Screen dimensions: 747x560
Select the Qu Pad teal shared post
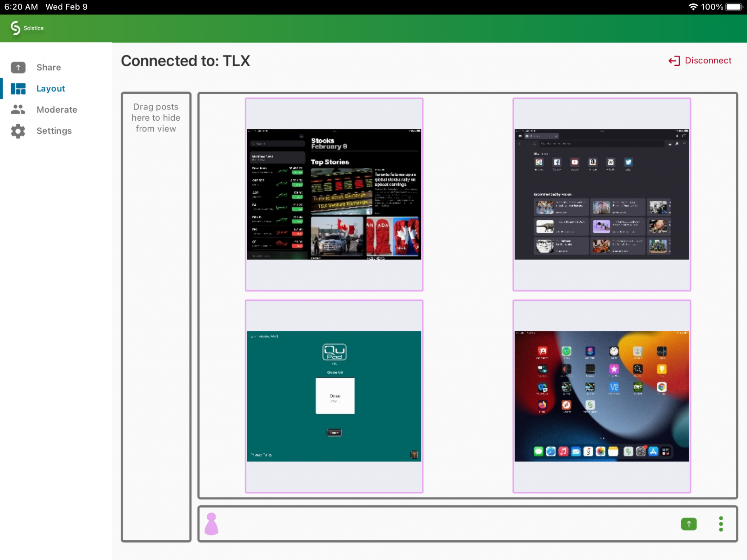334,396
